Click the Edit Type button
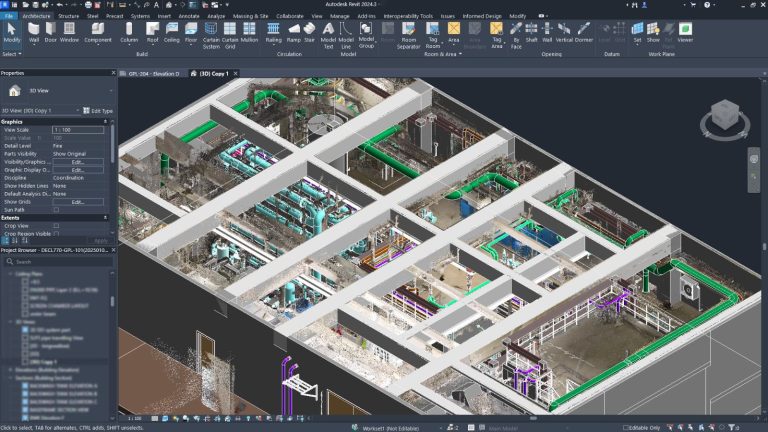 pos(98,110)
